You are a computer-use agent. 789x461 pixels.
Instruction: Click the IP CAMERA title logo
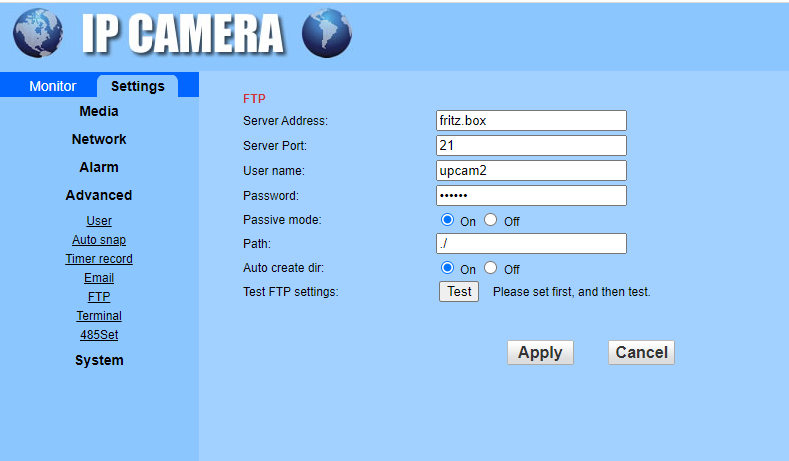tap(183, 33)
